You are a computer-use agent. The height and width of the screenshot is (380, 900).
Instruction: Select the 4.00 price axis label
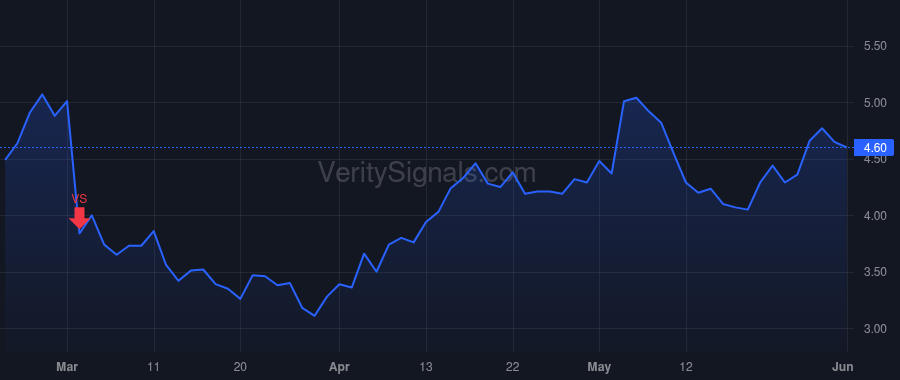coord(875,216)
